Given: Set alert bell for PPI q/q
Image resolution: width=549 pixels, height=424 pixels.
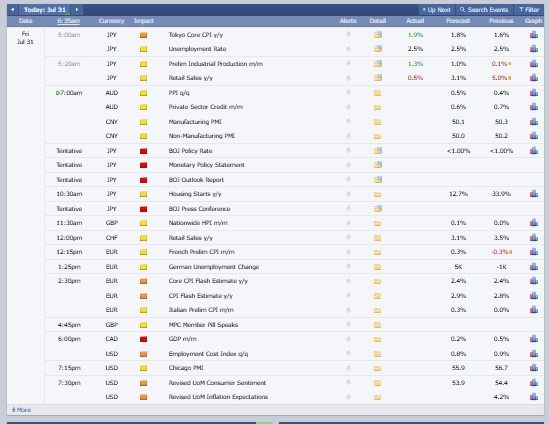Looking at the screenshot, I should [348, 92].
